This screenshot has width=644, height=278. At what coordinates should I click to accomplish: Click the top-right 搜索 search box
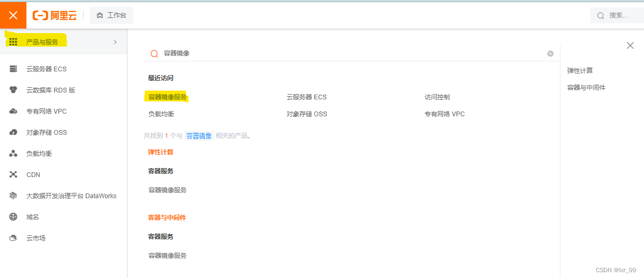coord(617,15)
